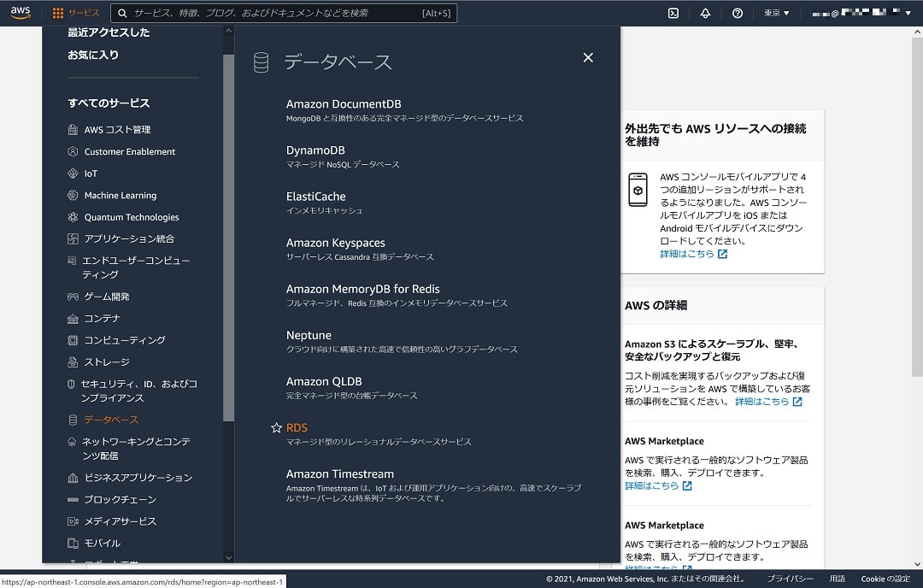Screen dimensions: 923x588
Task: Open 詳細はこちら under first AWS Marketplace
Action: point(658,485)
